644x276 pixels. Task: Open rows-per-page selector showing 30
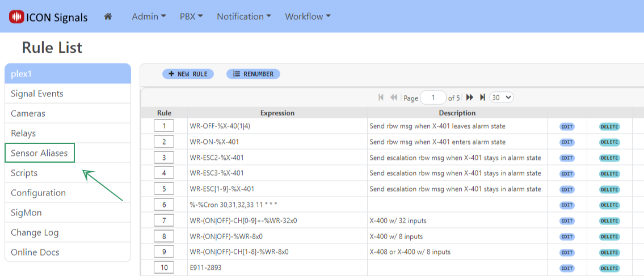click(x=501, y=97)
